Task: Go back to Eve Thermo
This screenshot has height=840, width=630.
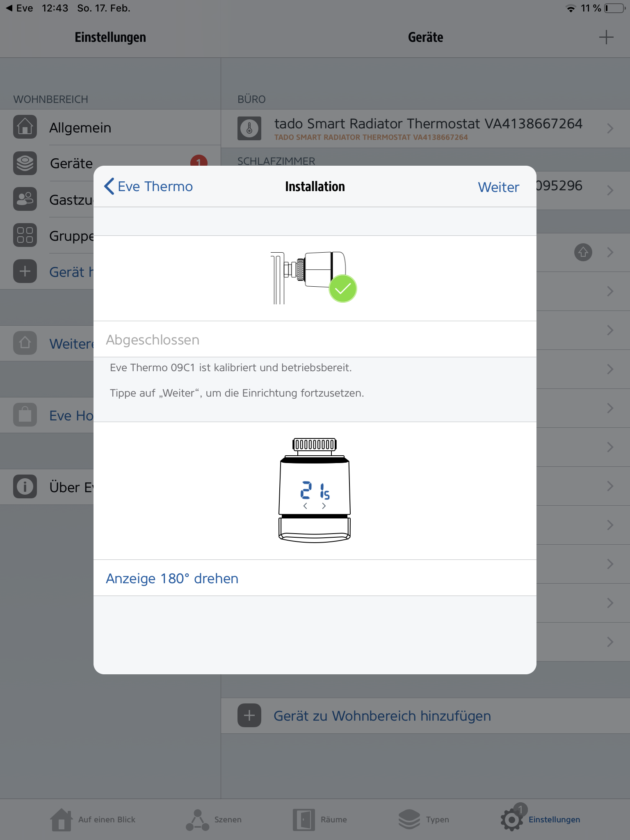Action: pyautogui.click(x=148, y=187)
